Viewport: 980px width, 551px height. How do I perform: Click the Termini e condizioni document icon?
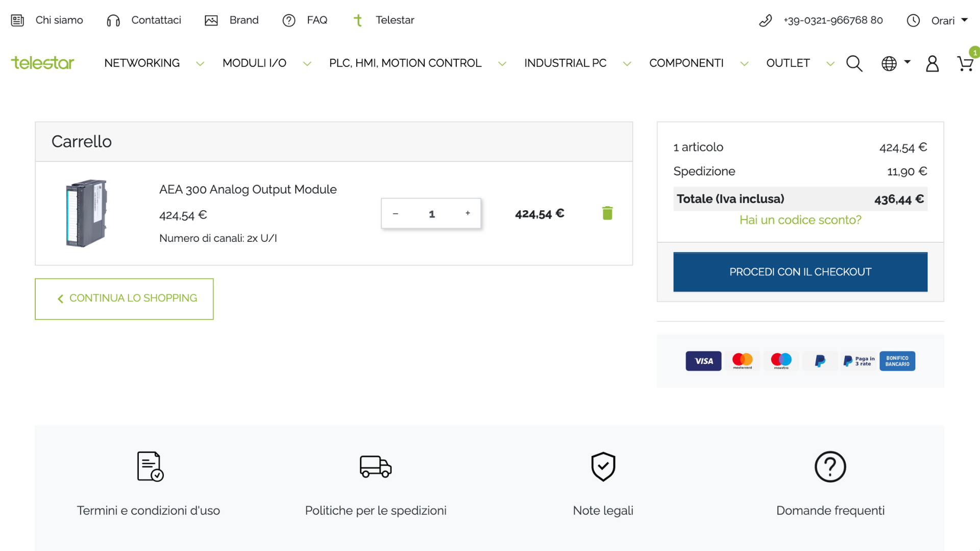pos(150,466)
